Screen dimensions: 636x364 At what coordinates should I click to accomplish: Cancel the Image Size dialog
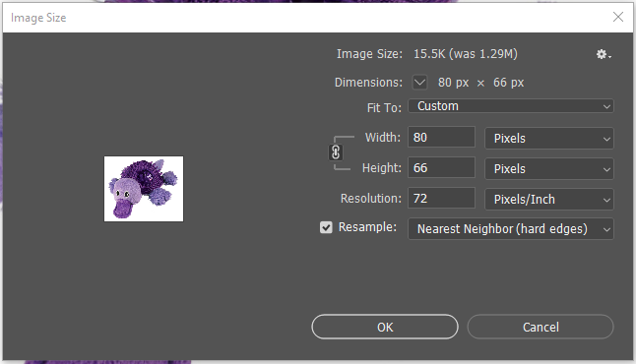pyautogui.click(x=541, y=327)
